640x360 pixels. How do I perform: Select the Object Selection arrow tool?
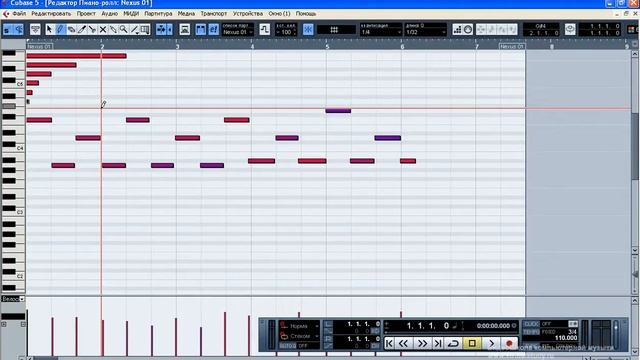click(x=49, y=29)
